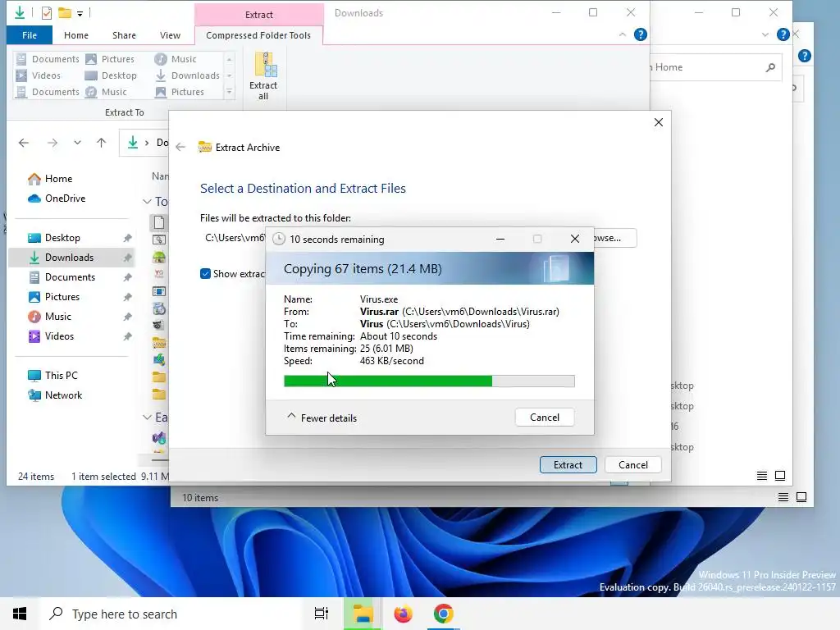840x630 pixels.
Task: Collapse the Today group in the file list
Action: pos(148,202)
